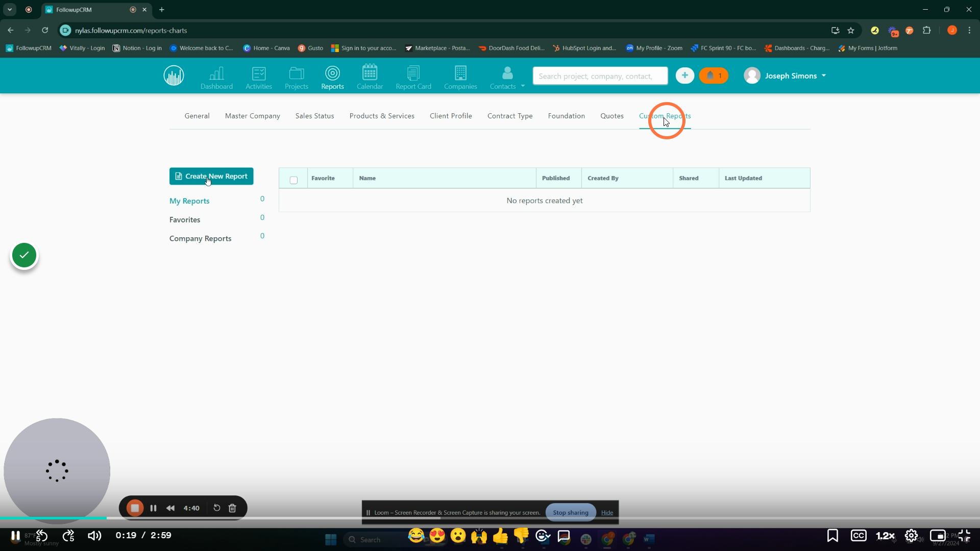Change the 1.2x playback speed
This screenshot has height=551, width=980.
[x=886, y=536]
